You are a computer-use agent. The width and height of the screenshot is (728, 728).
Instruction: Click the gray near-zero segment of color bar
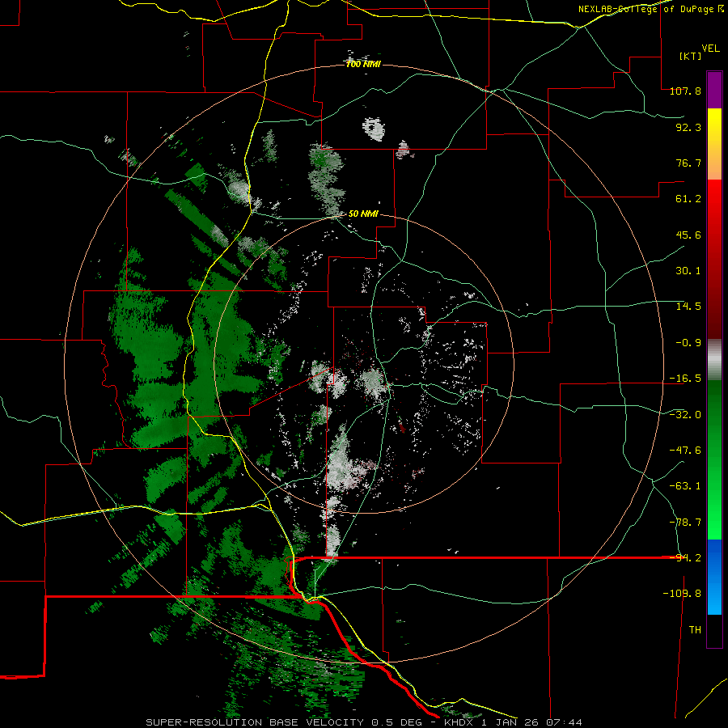[x=714, y=360]
